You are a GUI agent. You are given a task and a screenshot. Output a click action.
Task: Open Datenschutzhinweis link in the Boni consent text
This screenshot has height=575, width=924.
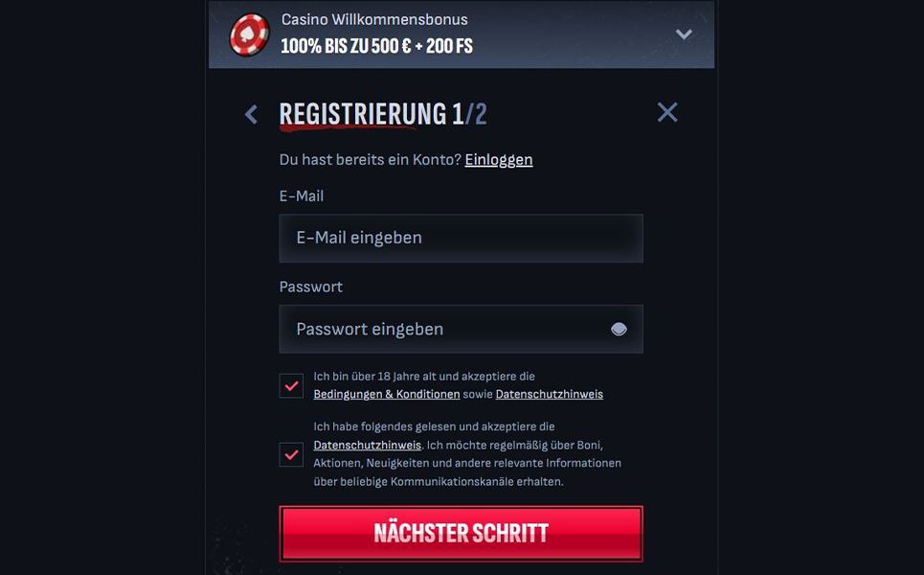pyautogui.click(x=367, y=446)
